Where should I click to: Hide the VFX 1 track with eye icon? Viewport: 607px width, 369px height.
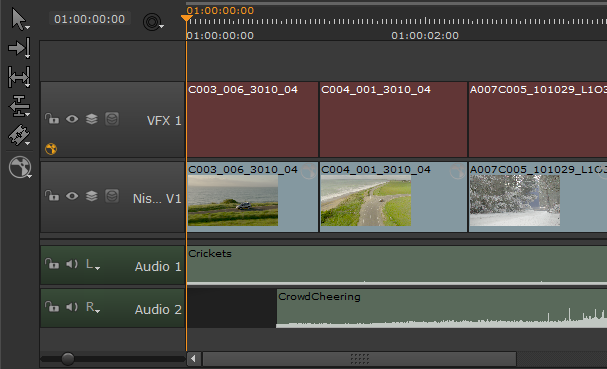point(72,119)
